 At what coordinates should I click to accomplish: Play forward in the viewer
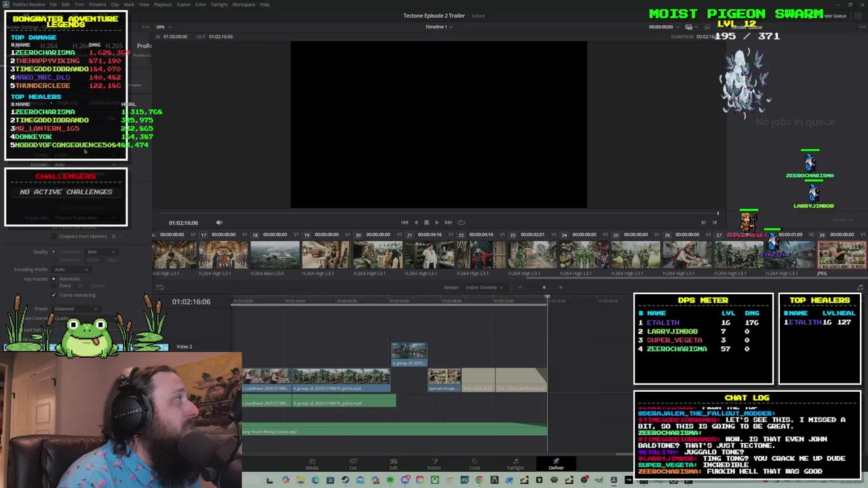437,222
